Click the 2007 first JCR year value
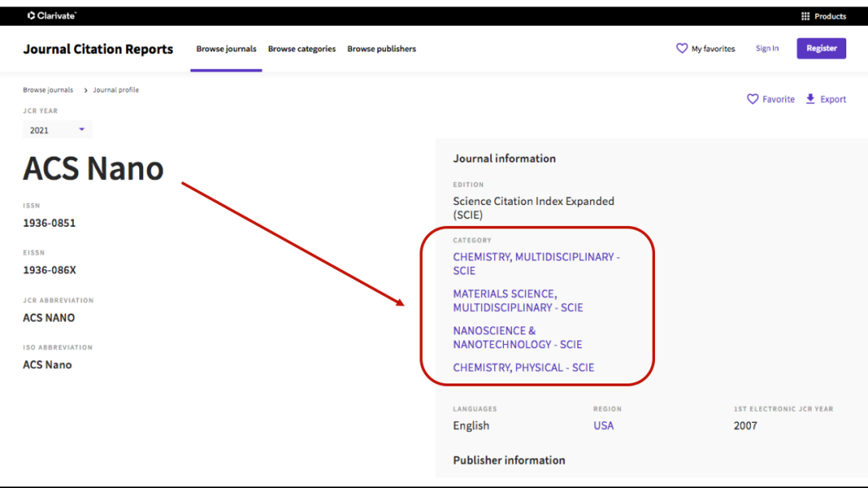This screenshot has height=488, width=868. tap(745, 425)
